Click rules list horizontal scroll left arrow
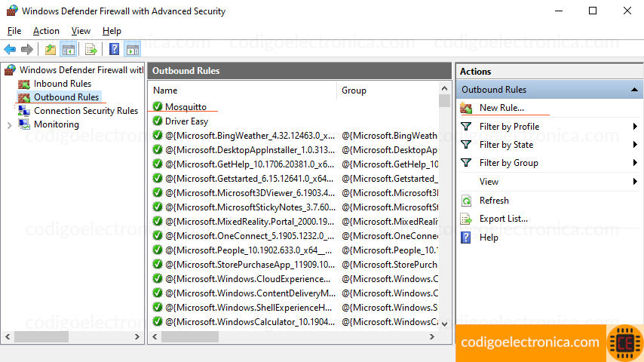This screenshot has height=362, width=644. coord(155,336)
